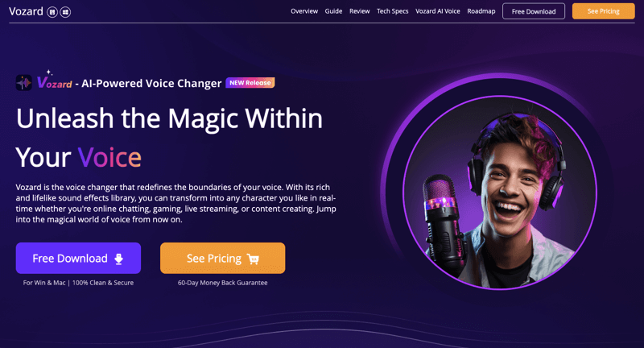Click the stylized Vozard wordmark logo
The width and height of the screenshot is (644, 348).
54,80
